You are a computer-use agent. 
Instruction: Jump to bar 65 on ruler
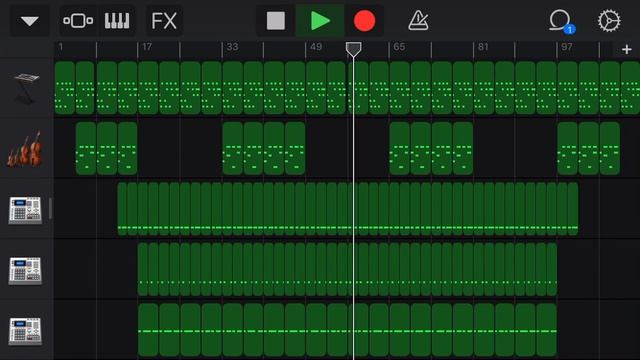click(x=399, y=47)
